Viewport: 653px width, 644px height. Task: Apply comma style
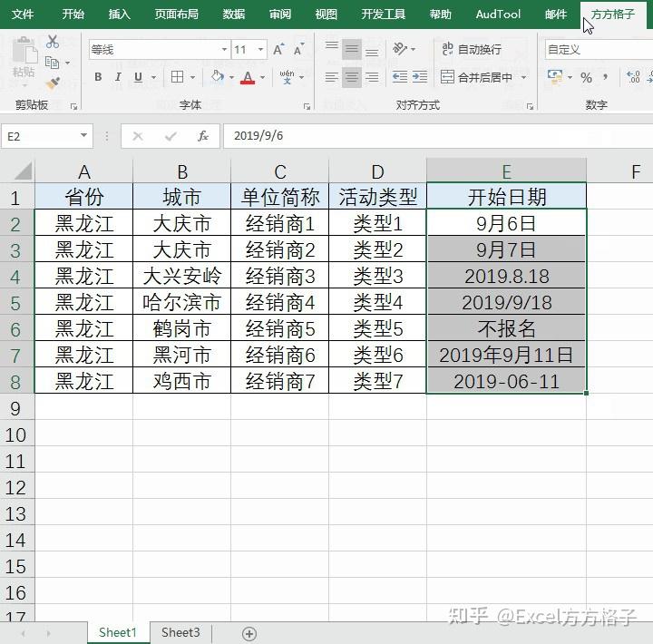(605, 77)
